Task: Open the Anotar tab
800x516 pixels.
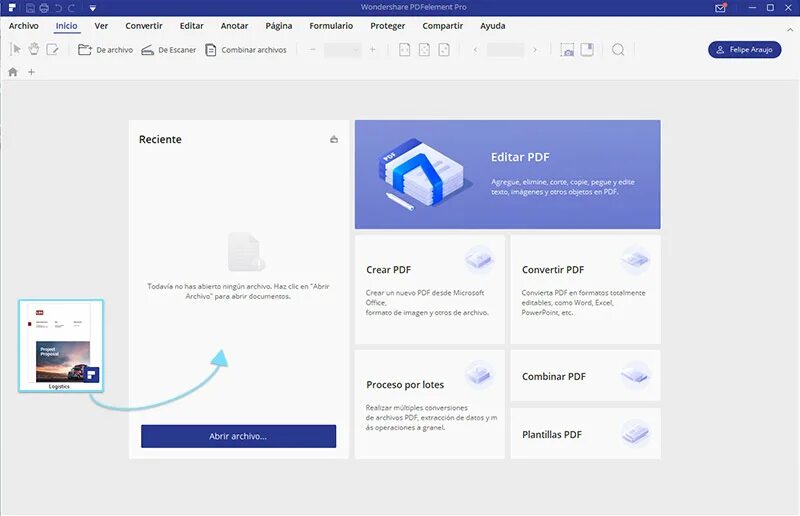Action: [x=234, y=26]
